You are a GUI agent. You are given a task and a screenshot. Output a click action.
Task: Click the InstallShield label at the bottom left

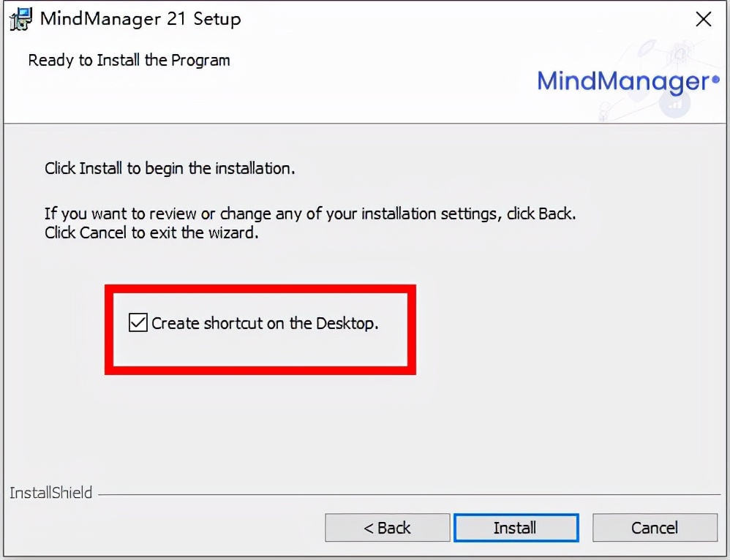click(x=51, y=493)
